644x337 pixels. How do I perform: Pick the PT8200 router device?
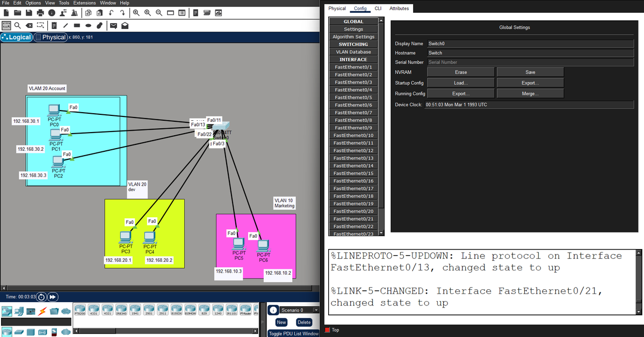(x=80, y=310)
